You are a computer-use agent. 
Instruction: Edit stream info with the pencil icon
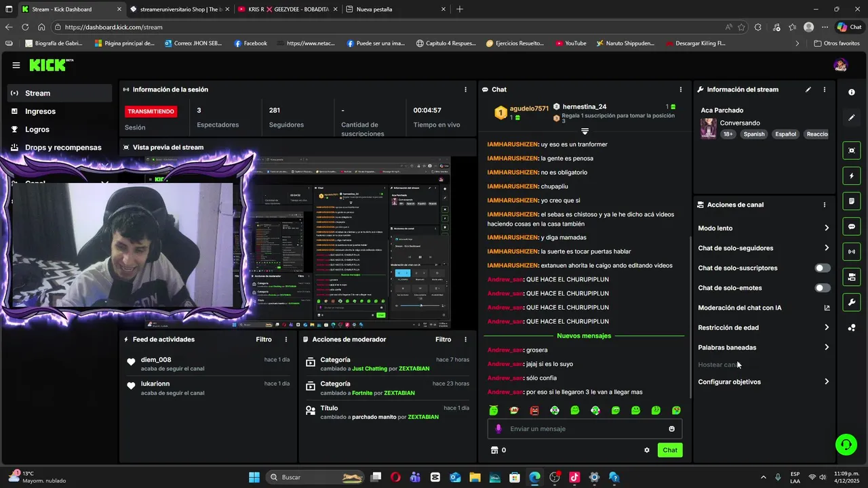click(x=808, y=89)
